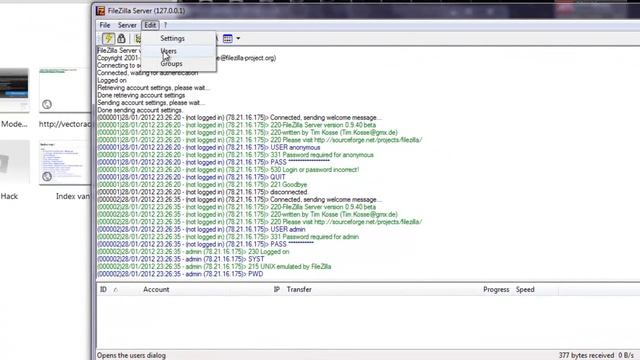Click the IP column header
The image size is (640, 360).
click(x=277, y=289)
